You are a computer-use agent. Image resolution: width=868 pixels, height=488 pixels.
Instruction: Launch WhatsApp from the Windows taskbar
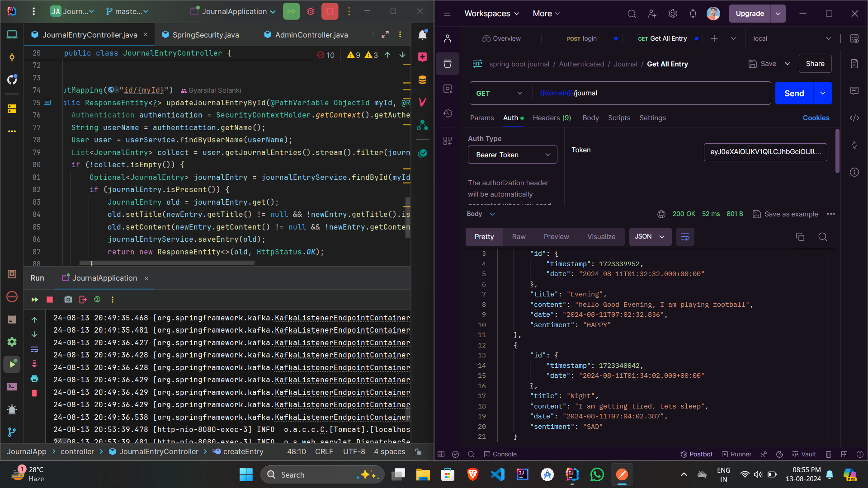[x=597, y=474]
